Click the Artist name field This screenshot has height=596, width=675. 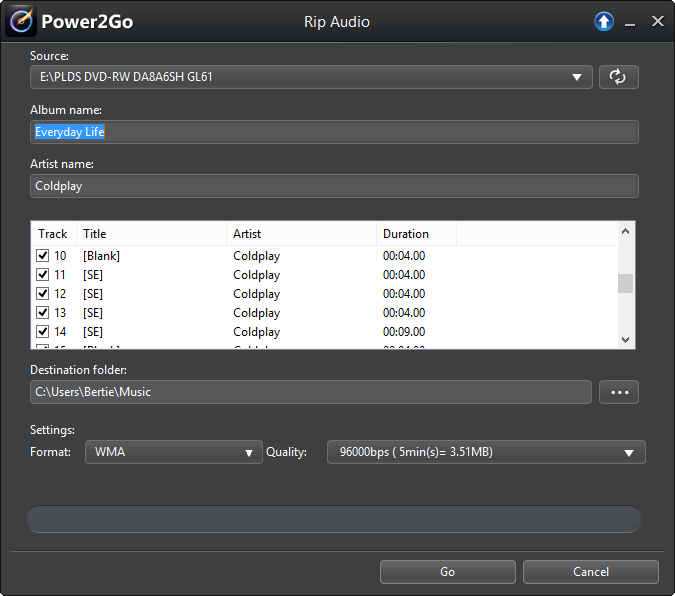(334, 186)
